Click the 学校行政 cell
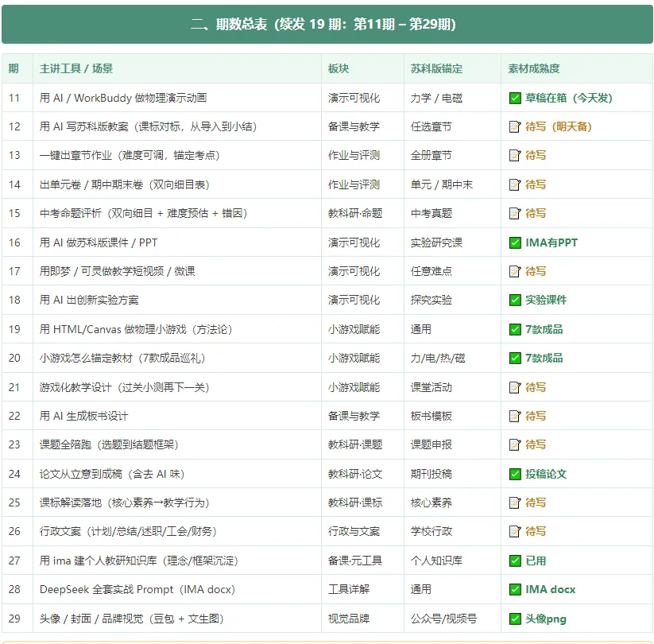This screenshot has width=654, height=644. [x=452, y=532]
